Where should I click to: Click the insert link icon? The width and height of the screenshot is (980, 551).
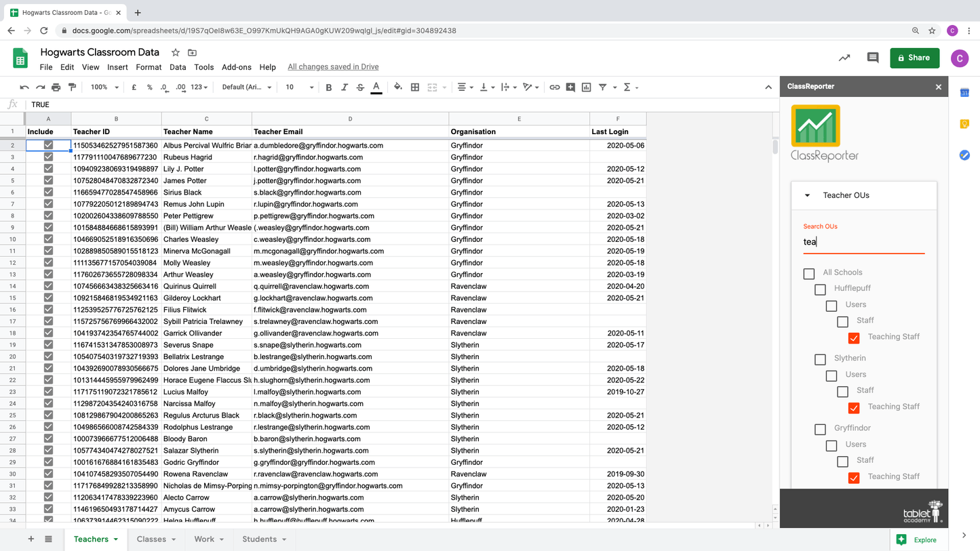pyautogui.click(x=554, y=87)
